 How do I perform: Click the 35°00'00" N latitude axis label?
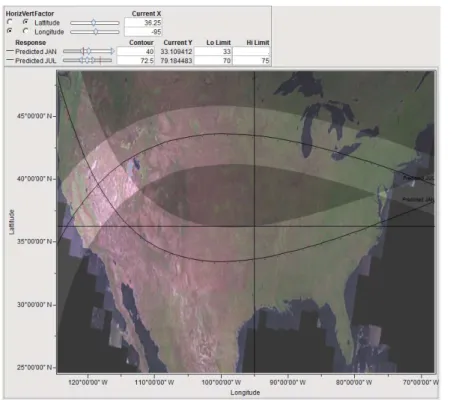coord(35,241)
